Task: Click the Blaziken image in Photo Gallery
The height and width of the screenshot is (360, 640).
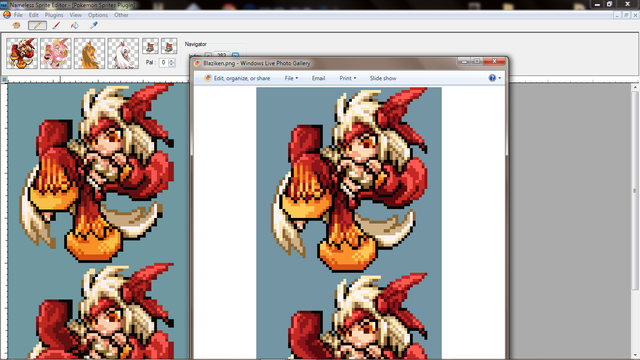Action: tap(349, 223)
